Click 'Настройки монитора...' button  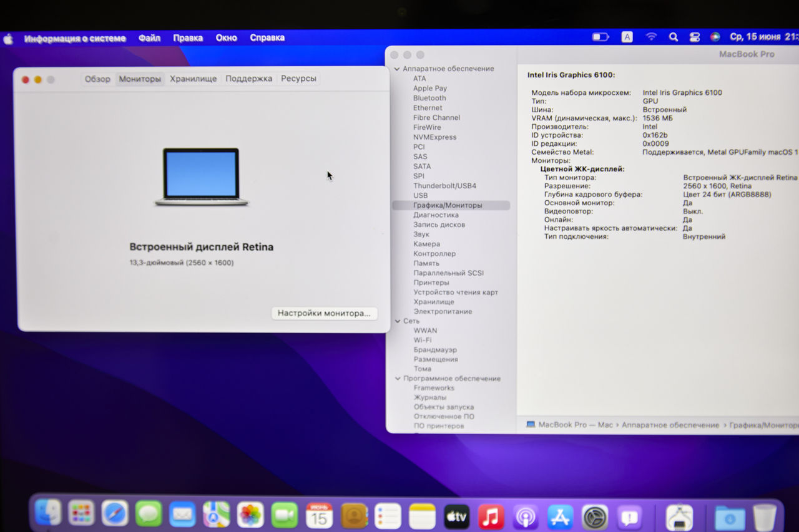(324, 313)
